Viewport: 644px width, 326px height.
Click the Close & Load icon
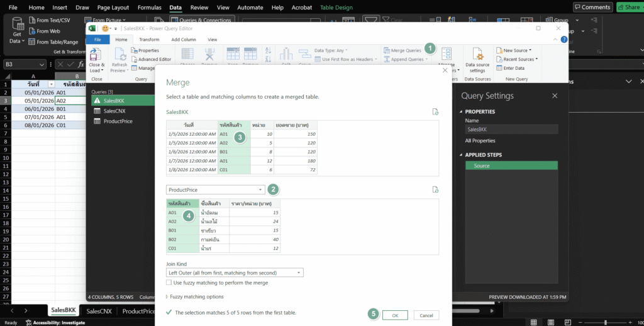pos(96,54)
